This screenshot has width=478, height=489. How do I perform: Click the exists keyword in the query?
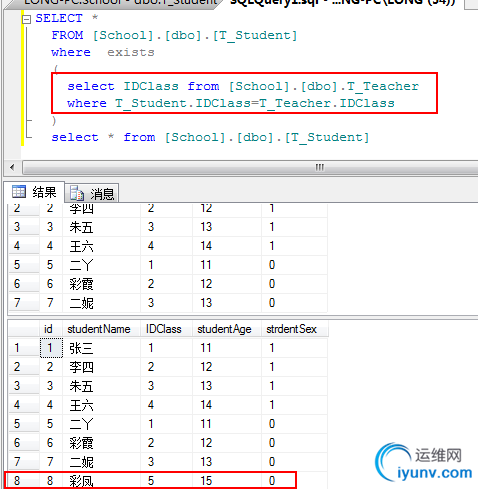pyautogui.click(x=131, y=52)
